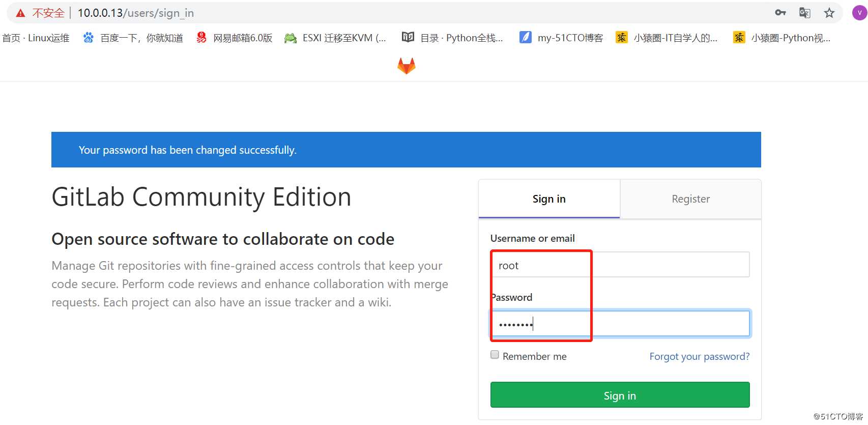Open the 网易邮箱6.0版 bookmark
Screen dimensions: 868x425
(x=235, y=38)
